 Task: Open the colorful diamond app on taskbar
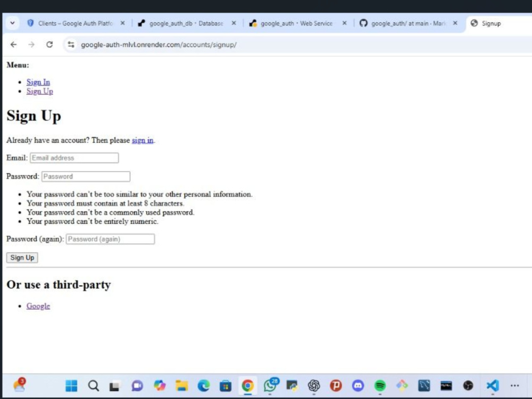tap(402, 385)
